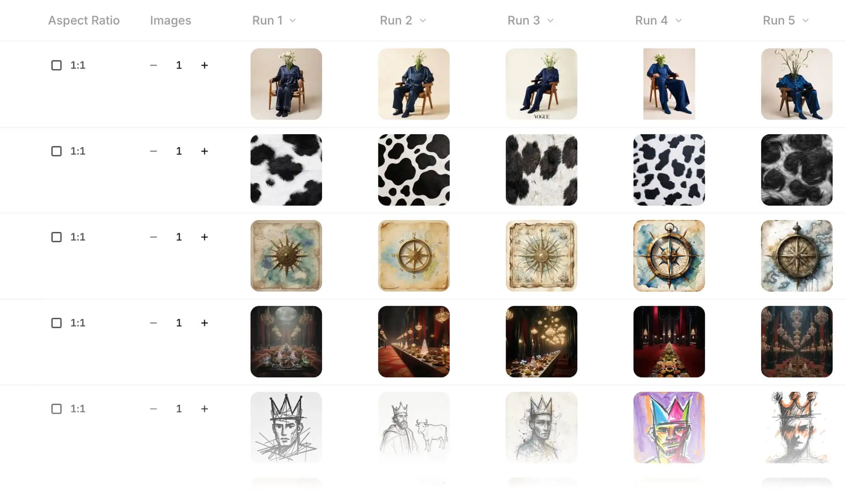Open Run 3 thumbnail with VOGUE text
This screenshot has height=504, width=846.
541,84
